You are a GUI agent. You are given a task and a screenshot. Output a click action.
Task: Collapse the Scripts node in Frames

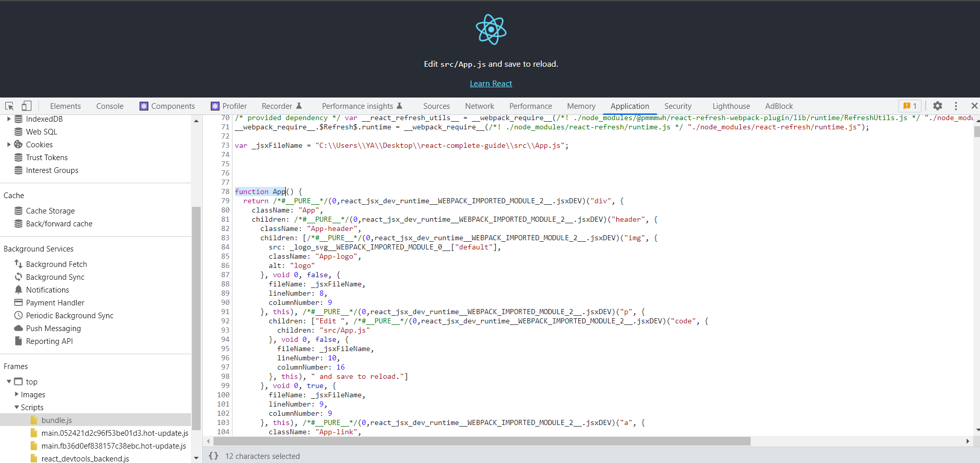pyautogui.click(x=17, y=407)
